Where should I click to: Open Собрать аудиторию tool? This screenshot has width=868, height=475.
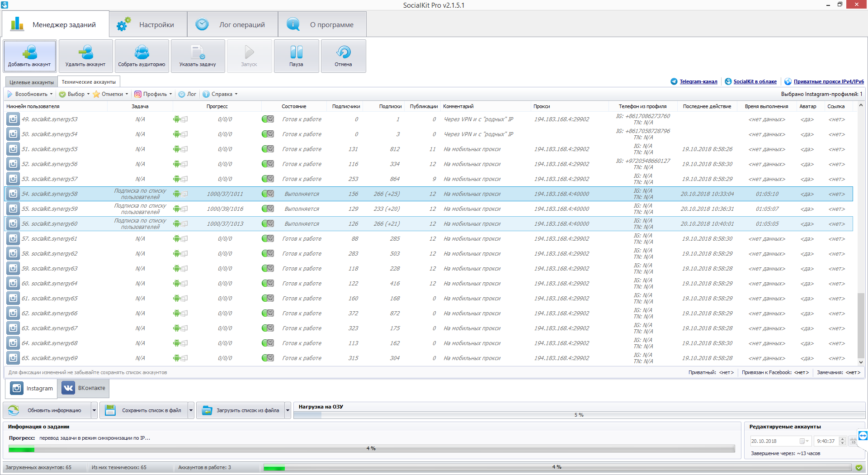pyautogui.click(x=142, y=56)
